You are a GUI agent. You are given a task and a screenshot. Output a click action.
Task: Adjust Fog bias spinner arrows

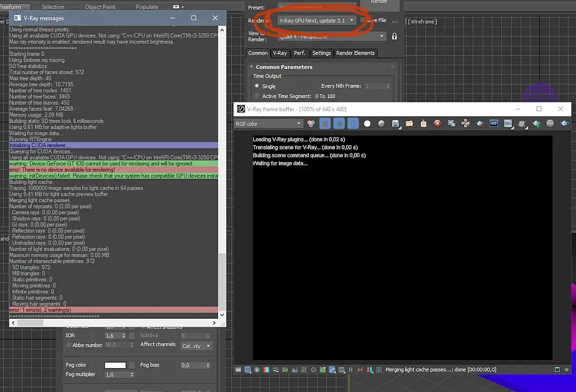coord(208,365)
